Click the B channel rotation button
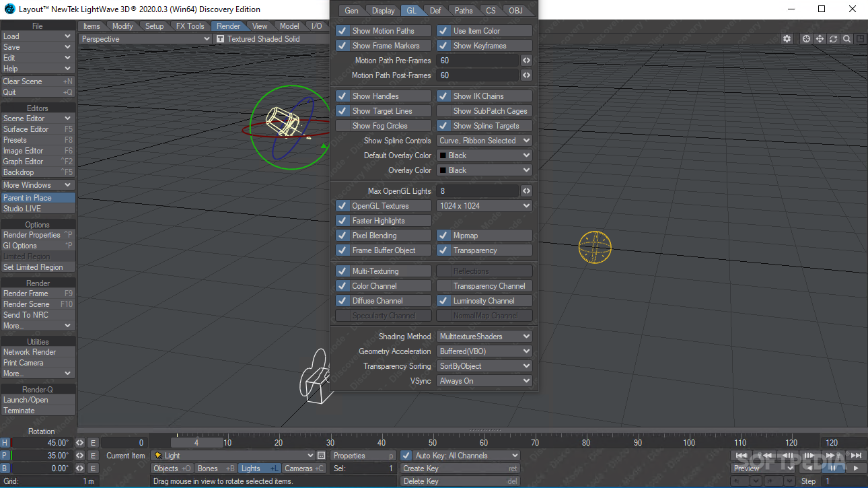 [5, 468]
